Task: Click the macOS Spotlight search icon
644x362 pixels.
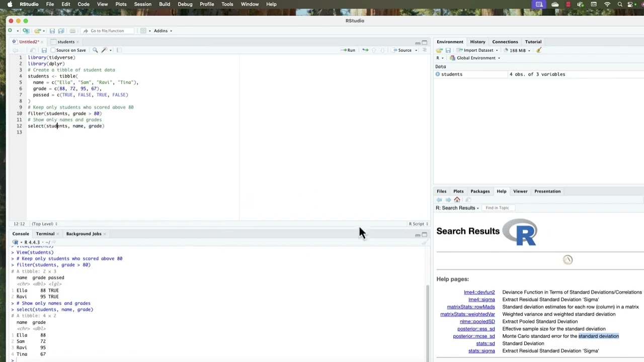Action: (620, 4)
